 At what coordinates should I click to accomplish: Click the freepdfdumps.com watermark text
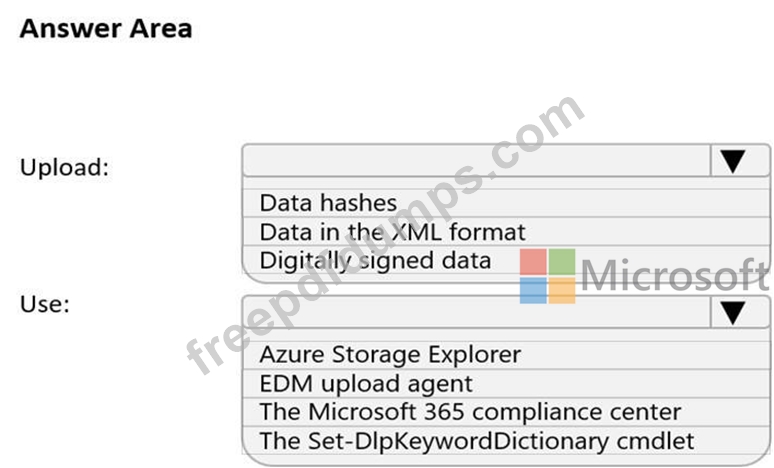pos(385,234)
